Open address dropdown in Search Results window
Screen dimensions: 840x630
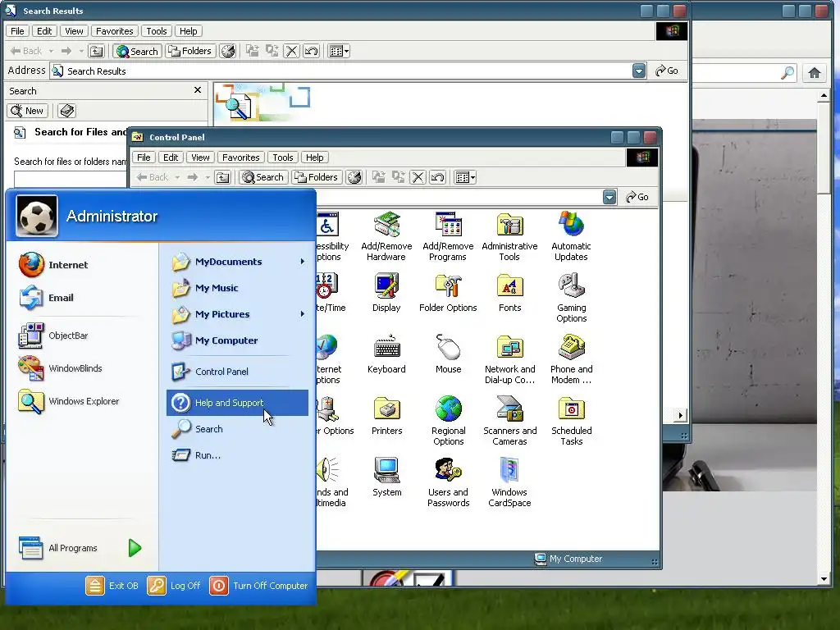click(638, 71)
